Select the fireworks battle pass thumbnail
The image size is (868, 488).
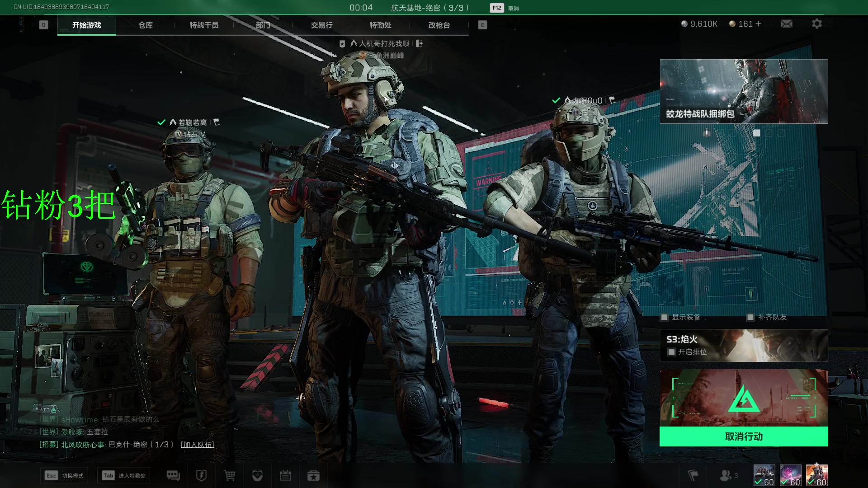pyautogui.click(x=791, y=475)
